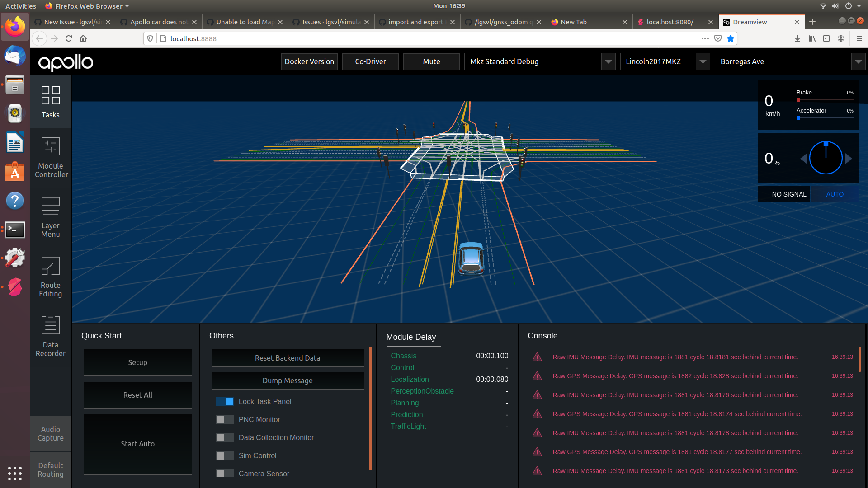Go to Firefox home page icon
This screenshot has height=488, width=868.
(x=83, y=38)
